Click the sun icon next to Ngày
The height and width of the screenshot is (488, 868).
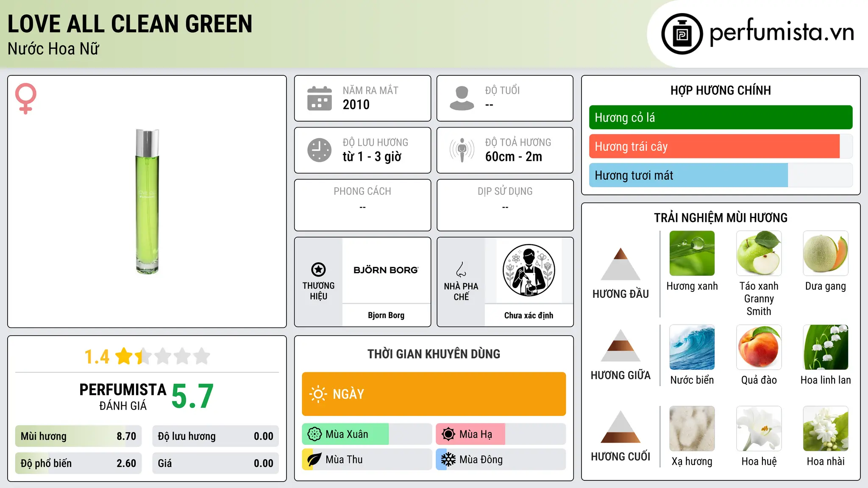point(318,394)
